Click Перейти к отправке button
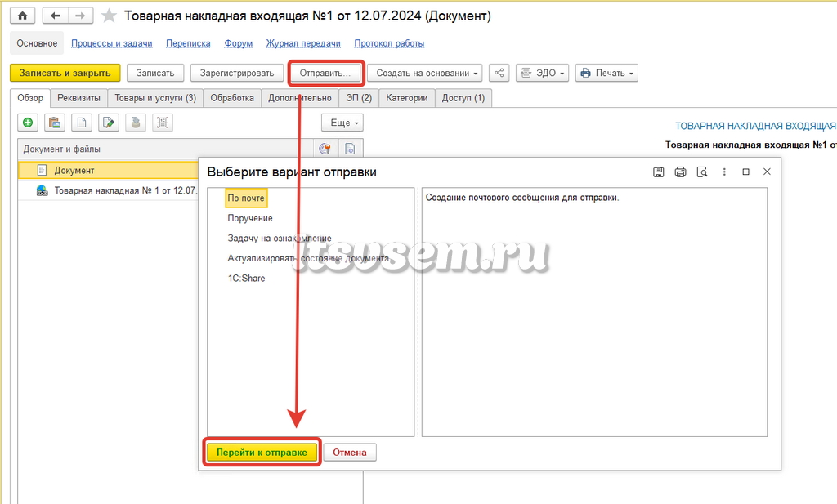The image size is (837, 504). [x=262, y=453]
